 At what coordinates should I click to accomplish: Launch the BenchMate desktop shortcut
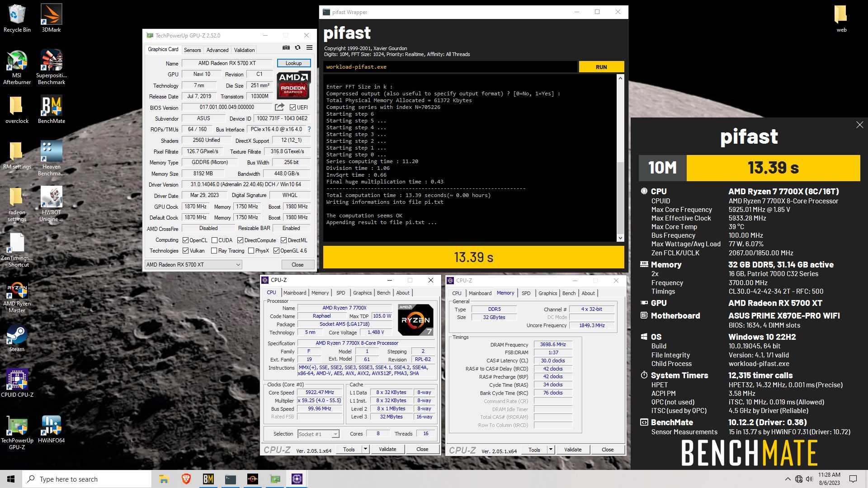point(51,109)
